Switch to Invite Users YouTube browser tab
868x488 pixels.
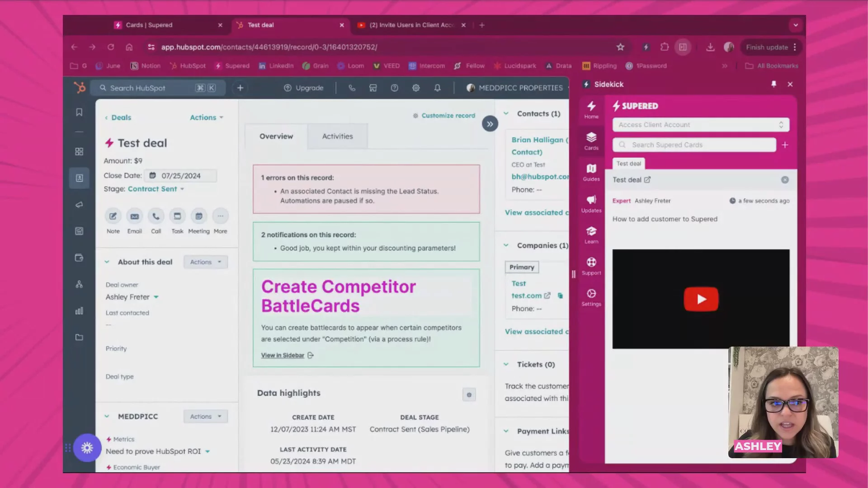(x=411, y=25)
